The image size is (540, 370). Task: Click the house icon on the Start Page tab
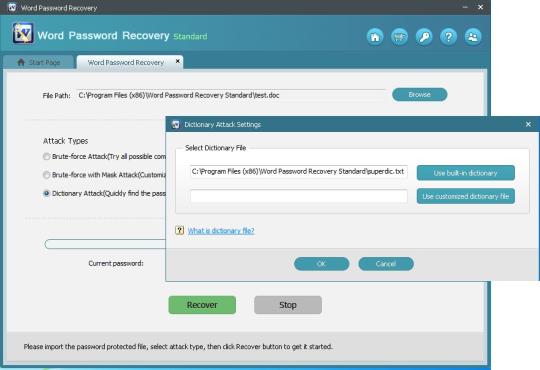(21, 62)
